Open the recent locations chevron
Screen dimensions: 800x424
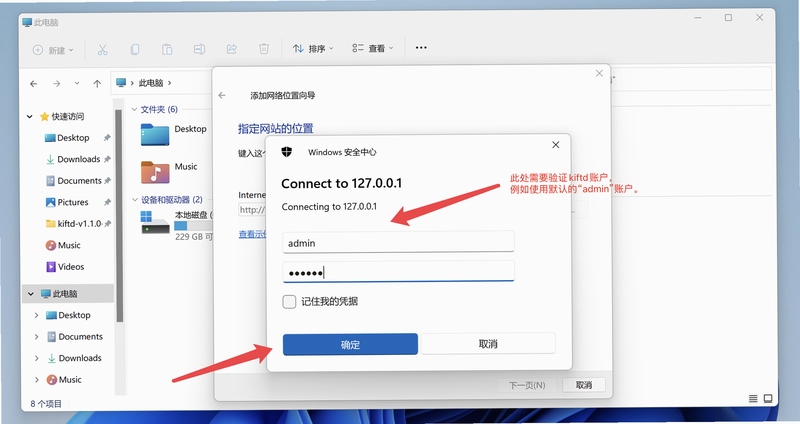coord(77,83)
